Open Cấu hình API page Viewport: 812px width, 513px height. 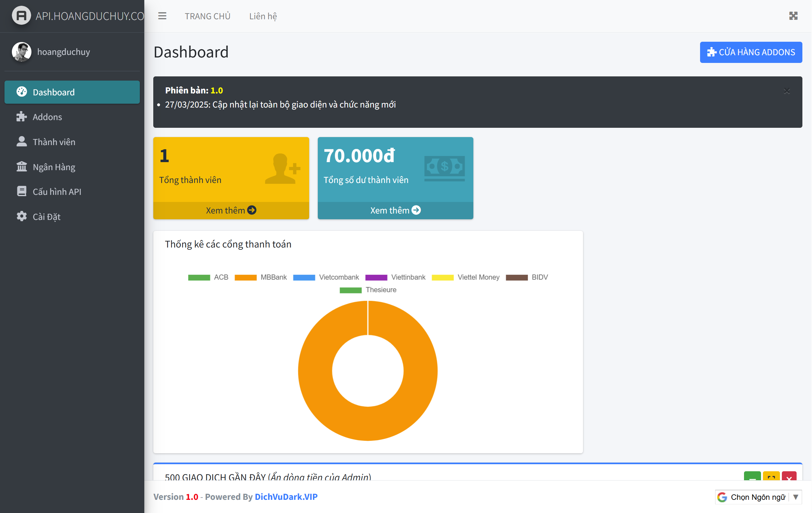[x=57, y=191]
